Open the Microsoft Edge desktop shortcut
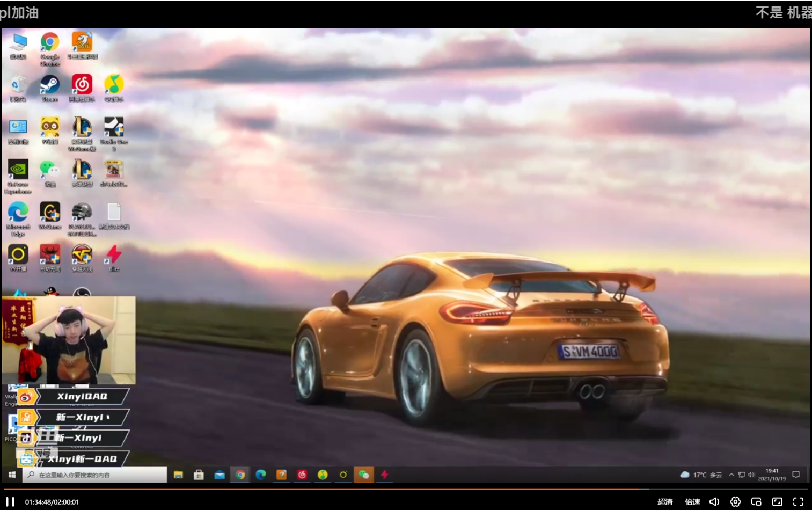The image size is (812, 510). [x=18, y=213]
